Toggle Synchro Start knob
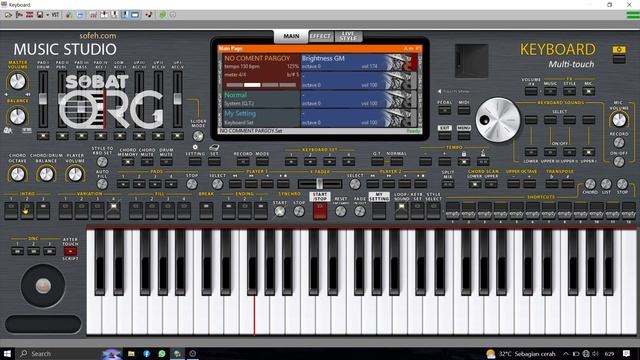Viewport: 640px width, 360px height. tap(280, 211)
